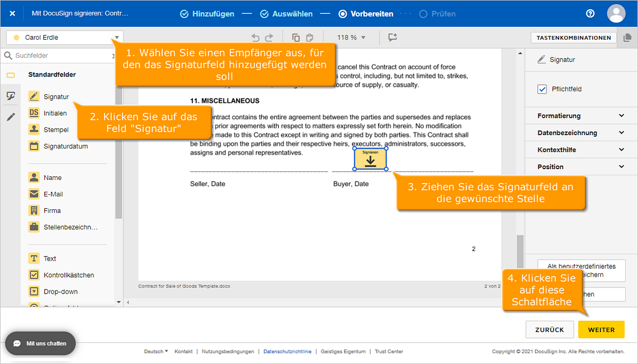This screenshot has width=638, height=364.
Task: Click the Tastenkombinationen button
Action: point(574,38)
